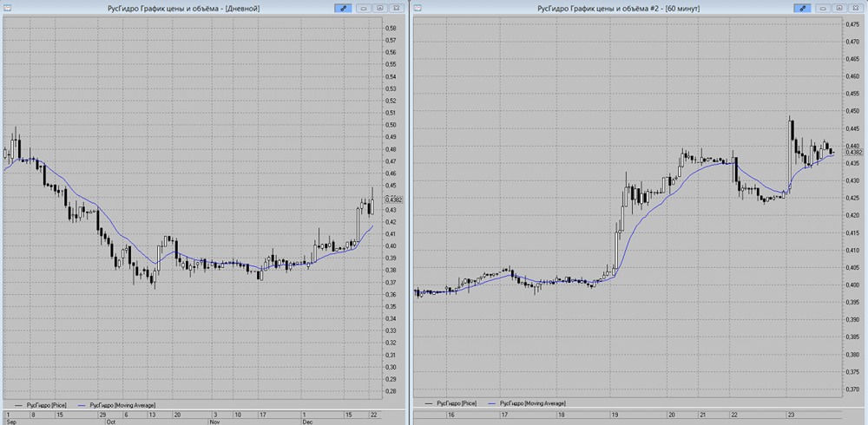Click the 0,400 price label on the 60 минут chart
This screenshot has height=425, width=868.
click(853, 285)
